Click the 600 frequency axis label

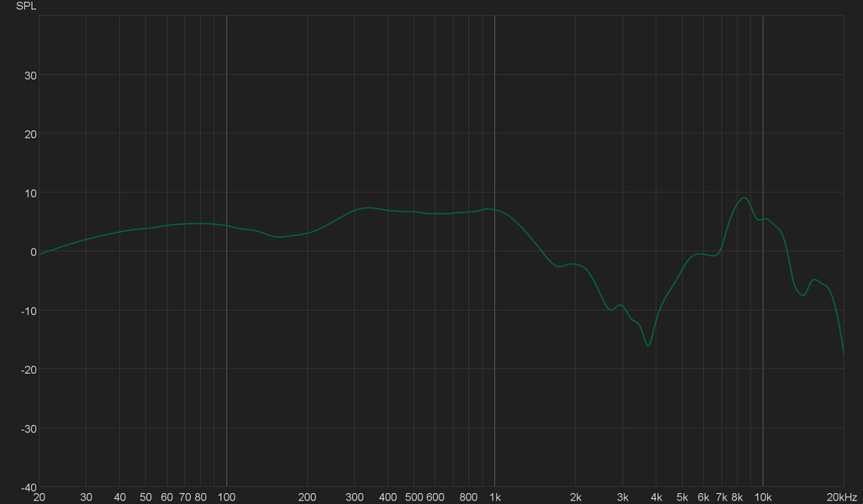pos(434,497)
